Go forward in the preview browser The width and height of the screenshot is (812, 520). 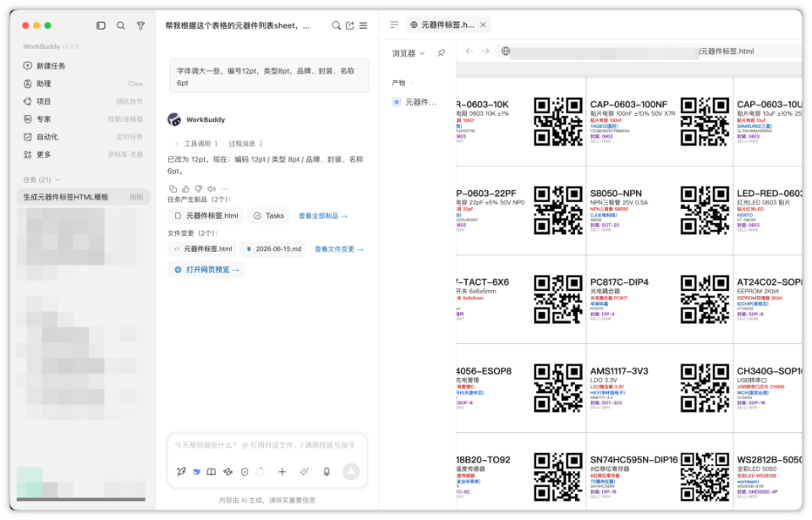[486, 51]
